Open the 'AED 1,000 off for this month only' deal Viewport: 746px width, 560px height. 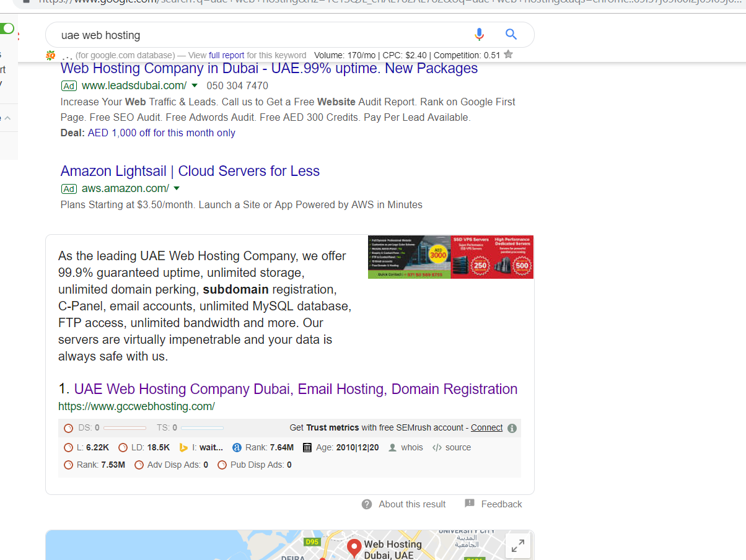(162, 133)
